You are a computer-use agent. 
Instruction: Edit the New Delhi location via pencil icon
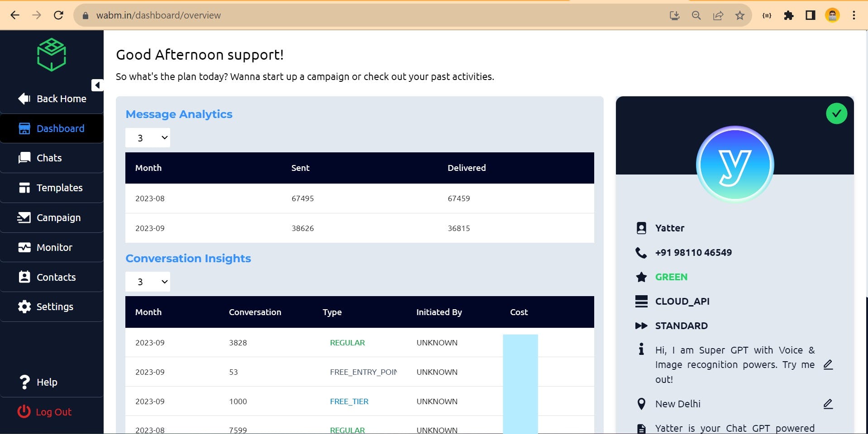tap(829, 404)
